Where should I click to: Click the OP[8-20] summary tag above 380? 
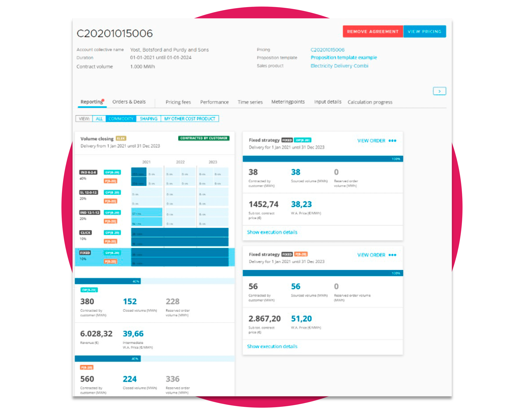click(89, 290)
